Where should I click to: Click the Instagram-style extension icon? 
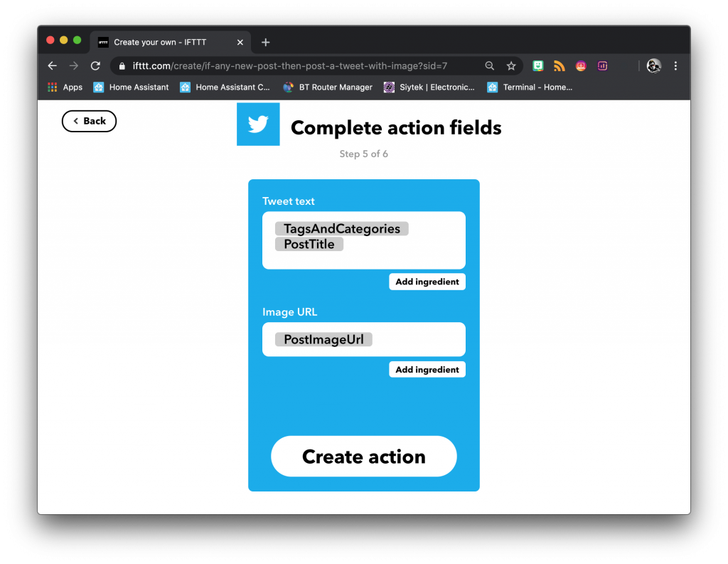tap(581, 66)
